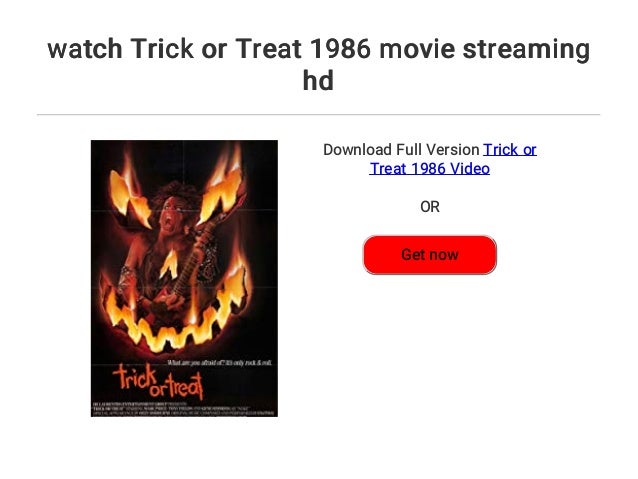Click the 'Download Full Version' text
Screen dimensions: 638x479
coord(401,150)
